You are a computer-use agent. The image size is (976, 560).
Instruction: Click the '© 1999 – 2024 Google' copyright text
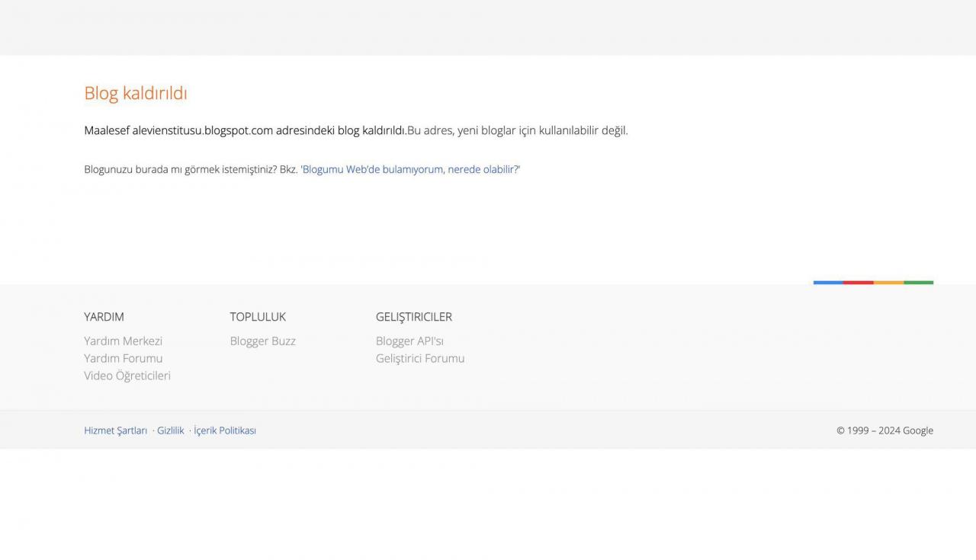(x=884, y=430)
